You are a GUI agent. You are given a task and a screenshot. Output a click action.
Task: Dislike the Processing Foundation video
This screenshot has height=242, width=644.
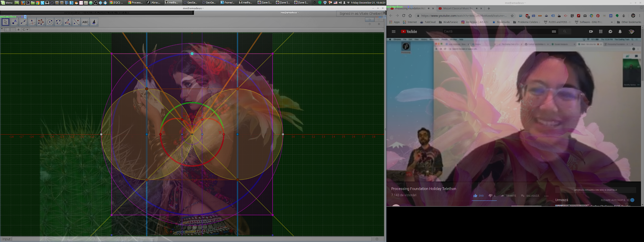click(x=492, y=196)
